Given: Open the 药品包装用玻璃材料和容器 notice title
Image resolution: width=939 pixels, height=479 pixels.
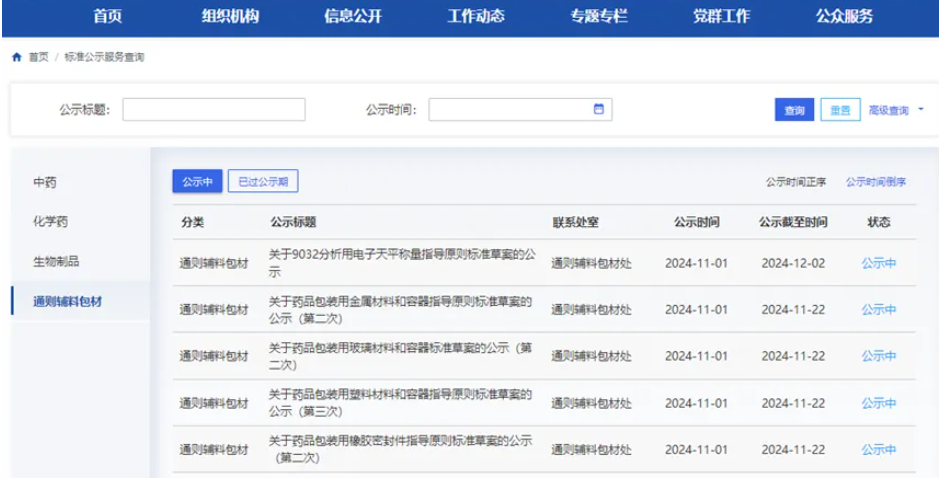Looking at the screenshot, I should [401, 356].
